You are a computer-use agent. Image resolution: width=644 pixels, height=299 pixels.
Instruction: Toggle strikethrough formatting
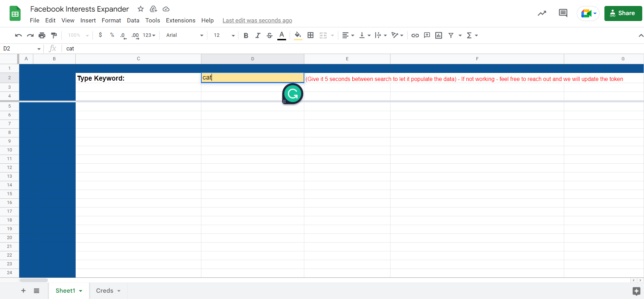(269, 35)
